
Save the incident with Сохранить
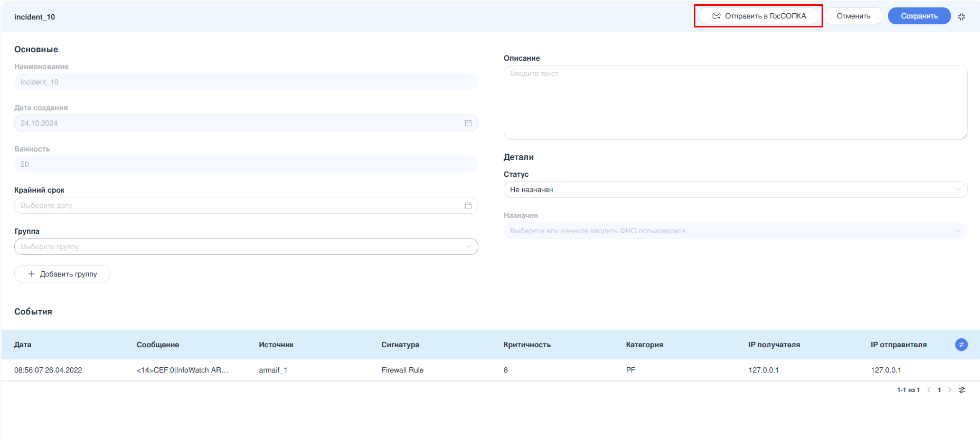point(919,16)
